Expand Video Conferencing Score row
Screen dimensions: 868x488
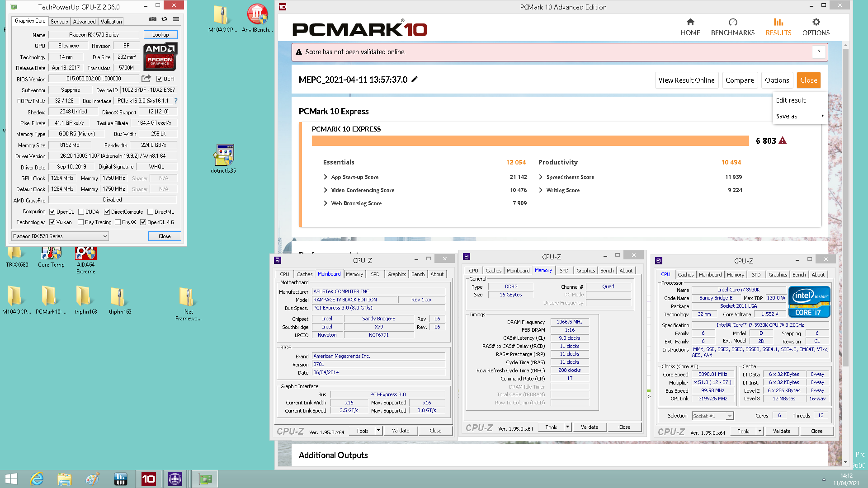coord(325,190)
